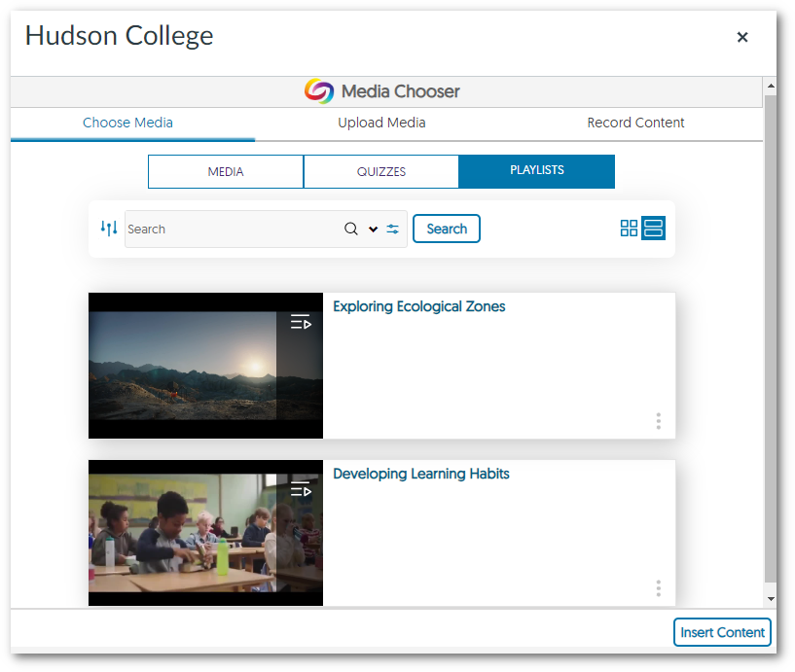The height and width of the screenshot is (672, 795).
Task: Switch to the Upload Media tab
Action: pos(381,123)
